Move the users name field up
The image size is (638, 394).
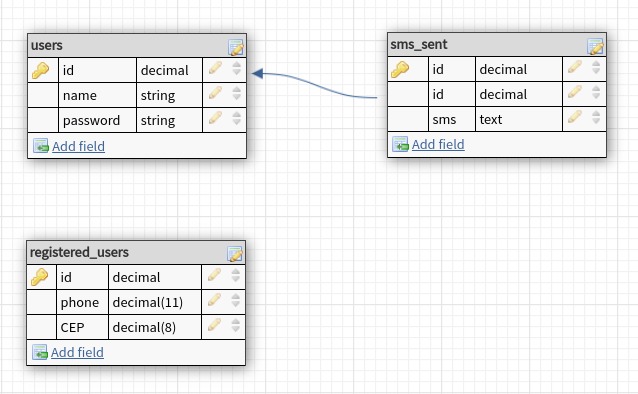(x=236, y=90)
